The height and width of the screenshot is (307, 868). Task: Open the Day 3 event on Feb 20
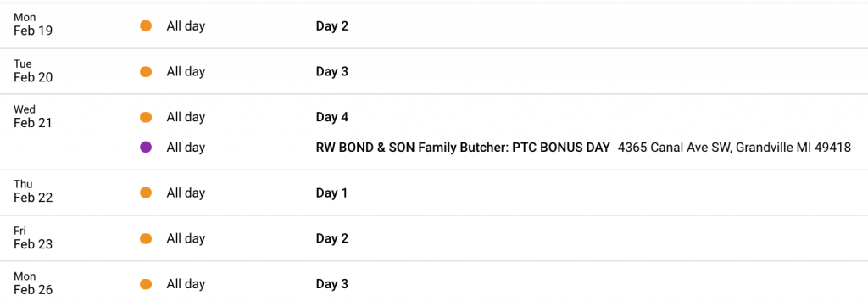332,71
